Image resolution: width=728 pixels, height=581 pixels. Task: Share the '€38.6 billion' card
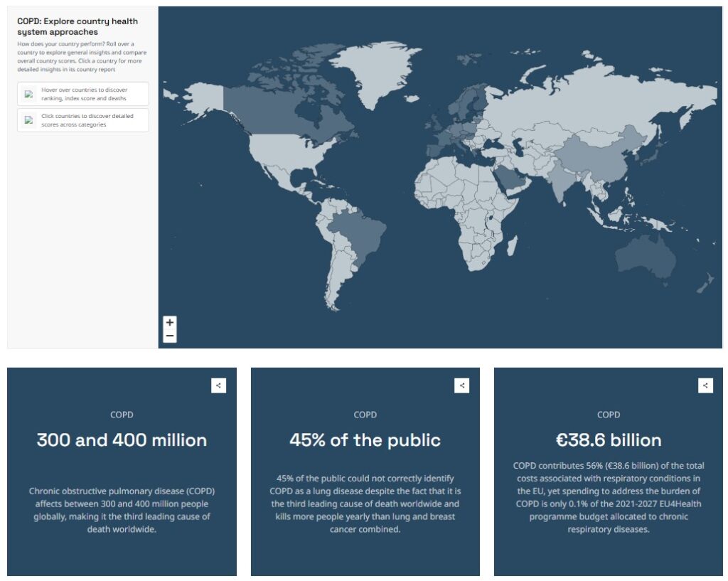705,385
